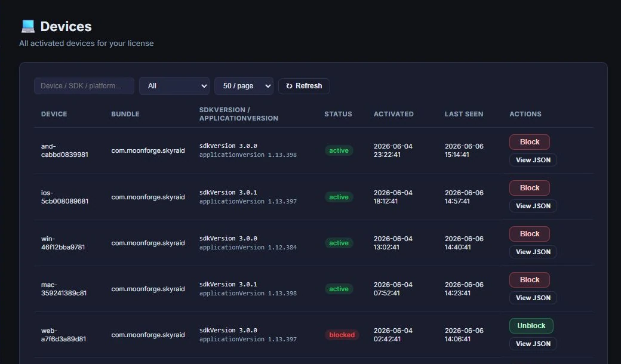The height and width of the screenshot is (364, 621).
Task: Click active badge in ios-5cb008089681 row
Action: pos(339,197)
